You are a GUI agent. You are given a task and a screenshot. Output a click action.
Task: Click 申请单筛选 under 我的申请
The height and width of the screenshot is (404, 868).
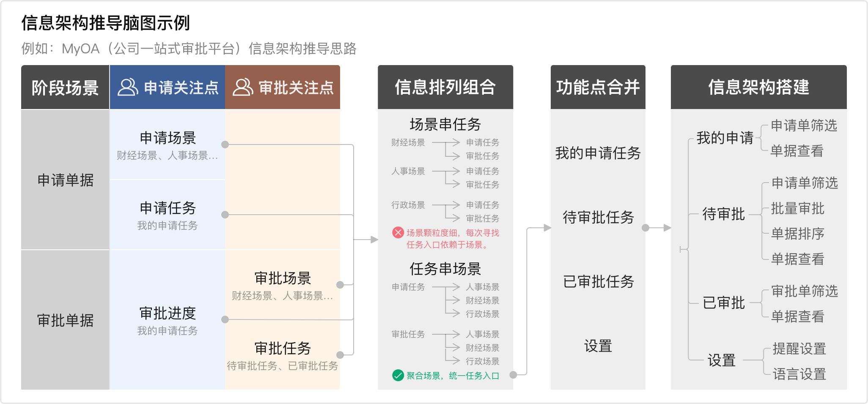[804, 126]
